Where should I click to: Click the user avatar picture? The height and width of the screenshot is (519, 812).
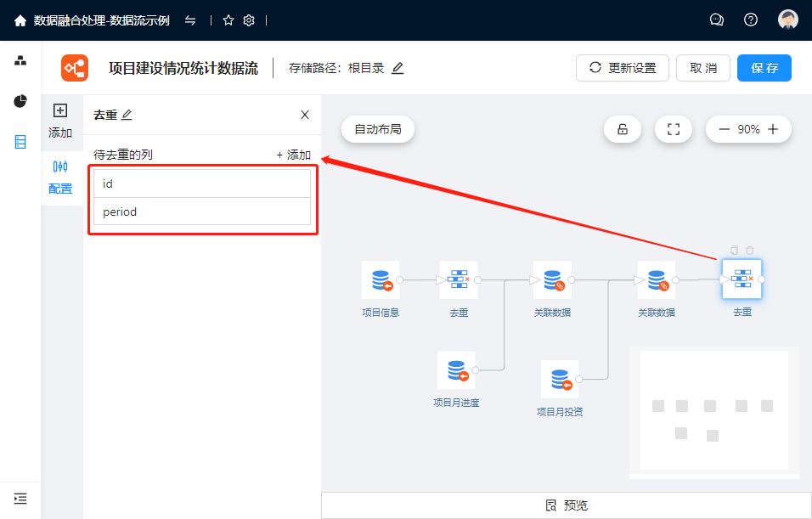point(788,20)
